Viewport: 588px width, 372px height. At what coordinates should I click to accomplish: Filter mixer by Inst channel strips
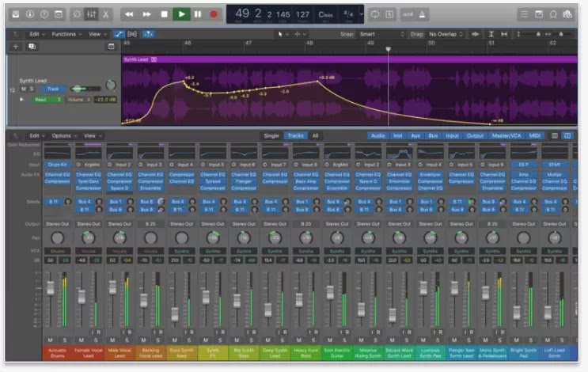point(398,136)
